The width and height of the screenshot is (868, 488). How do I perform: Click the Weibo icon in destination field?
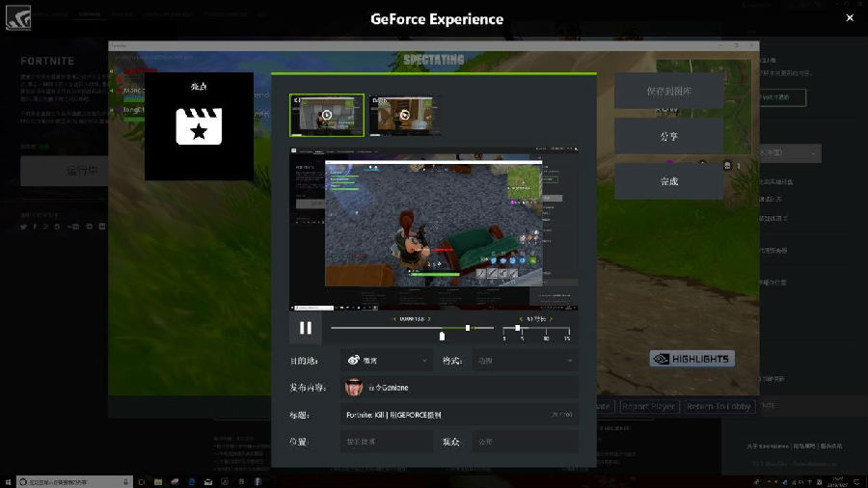[354, 360]
